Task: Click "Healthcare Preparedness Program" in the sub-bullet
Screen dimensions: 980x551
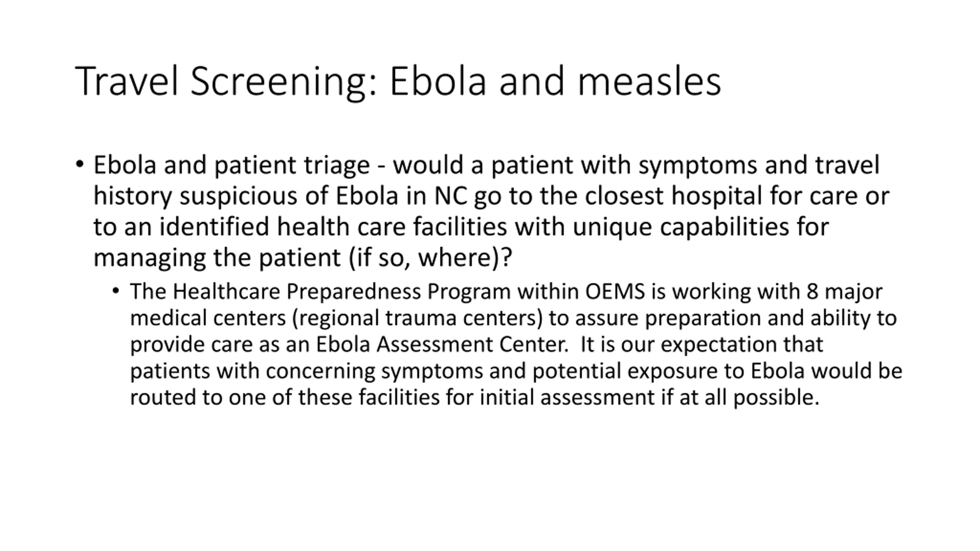Action: click(341, 292)
